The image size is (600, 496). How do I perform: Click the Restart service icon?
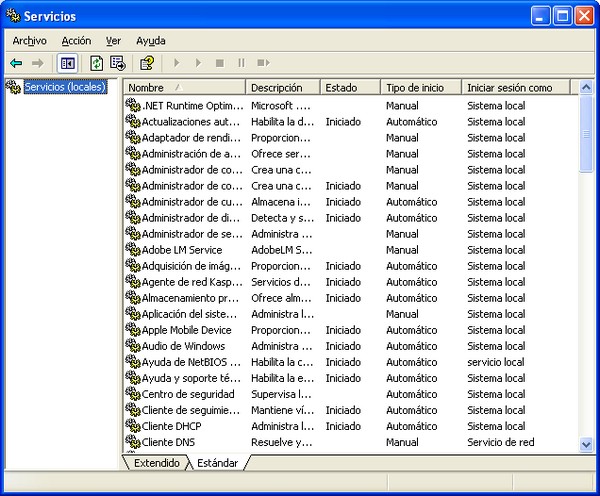pyautogui.click(x=263, y=63)
